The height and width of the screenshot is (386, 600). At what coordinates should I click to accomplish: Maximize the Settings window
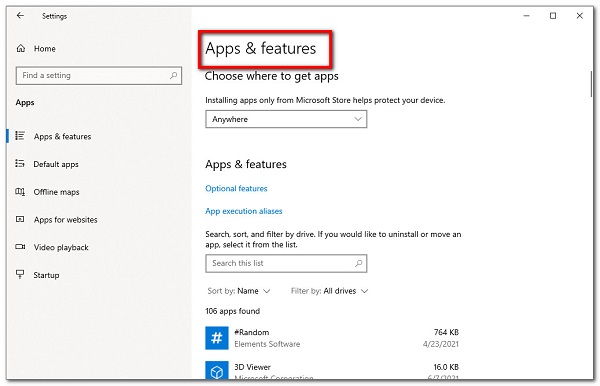click(553, 16)
